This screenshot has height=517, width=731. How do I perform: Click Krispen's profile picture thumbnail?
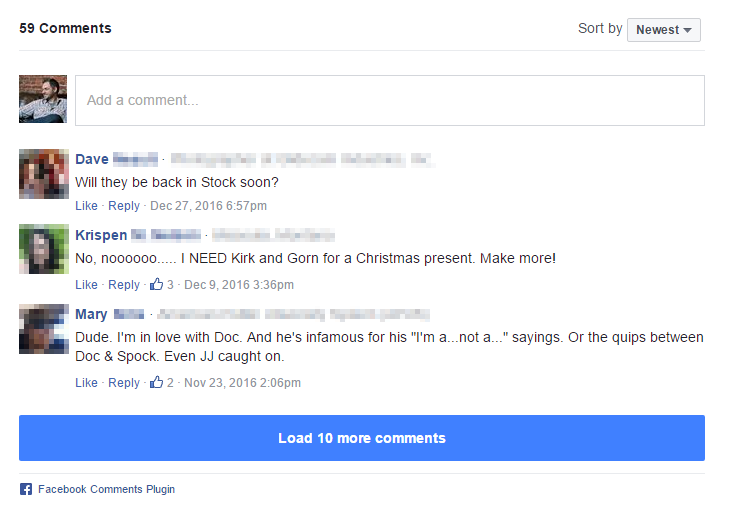pos(44,249)
